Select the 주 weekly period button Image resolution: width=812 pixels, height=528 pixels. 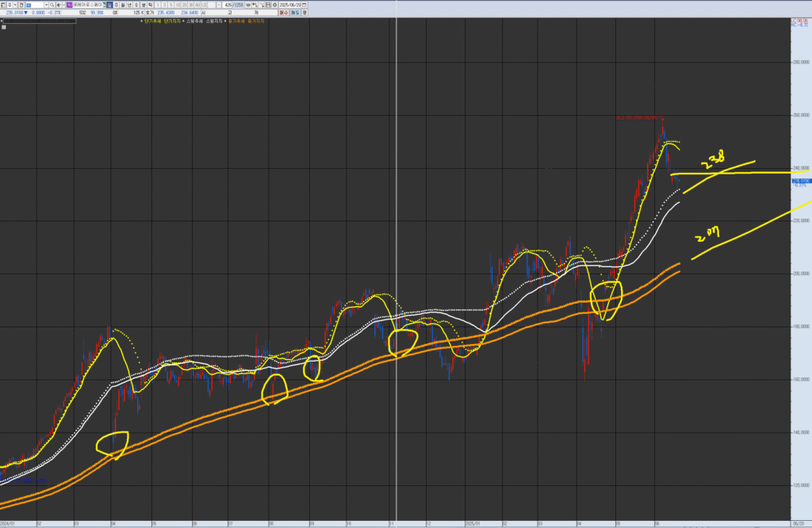tap(116, 5)
